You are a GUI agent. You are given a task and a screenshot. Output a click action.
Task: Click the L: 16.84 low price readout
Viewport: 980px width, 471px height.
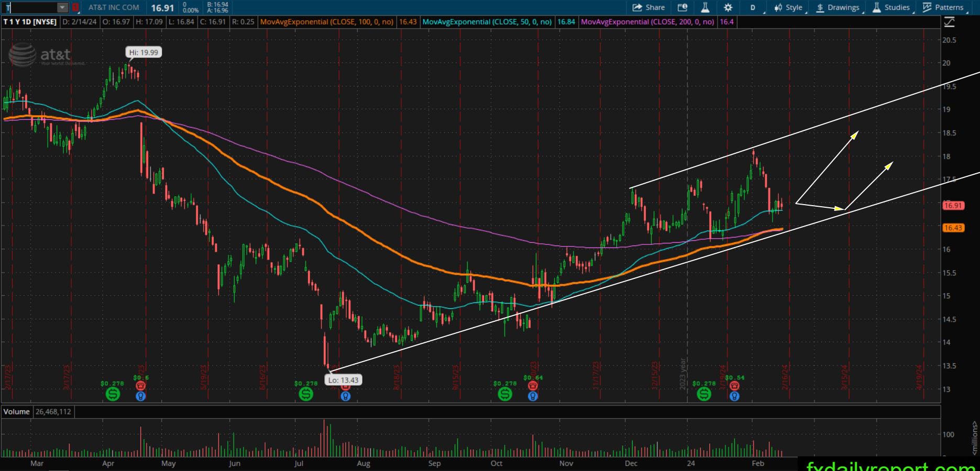[x=181, y=22]
